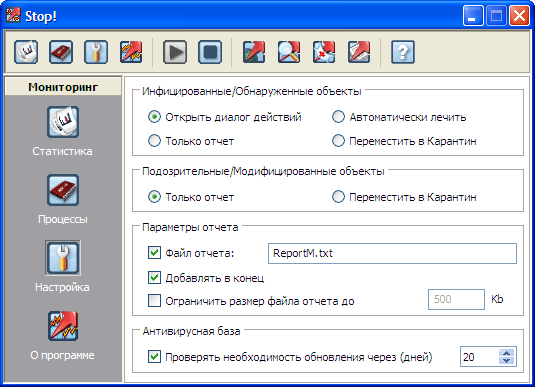Select Автоматически лечить option
This screenshot has height=387, width=535.
pos(399,117)
